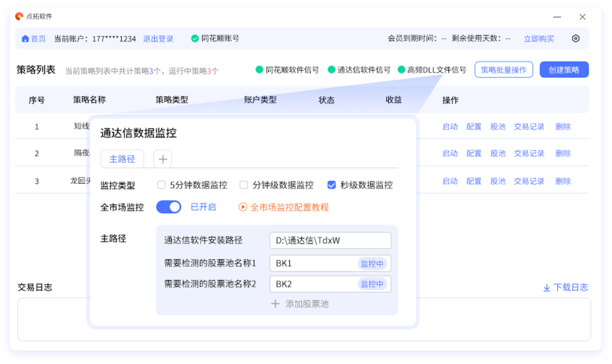The height and width of the screenshot is (364, 612).
Task: Click 高频DLL文件信号 green status indicator
Action: [401, 70]
